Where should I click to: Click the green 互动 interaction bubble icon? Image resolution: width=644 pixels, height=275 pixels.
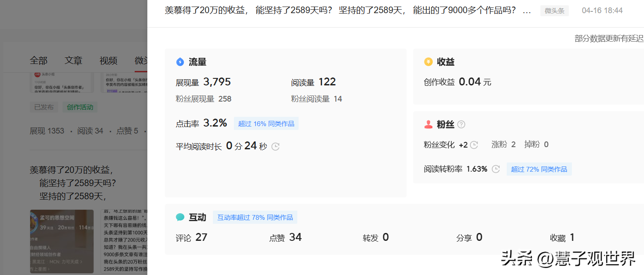pyautogui.click(x=180, y=217)
